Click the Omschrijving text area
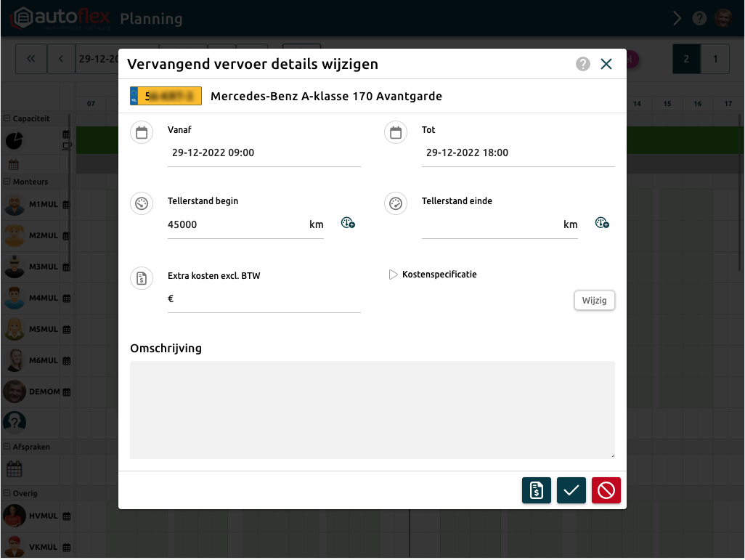 [372, 410]
